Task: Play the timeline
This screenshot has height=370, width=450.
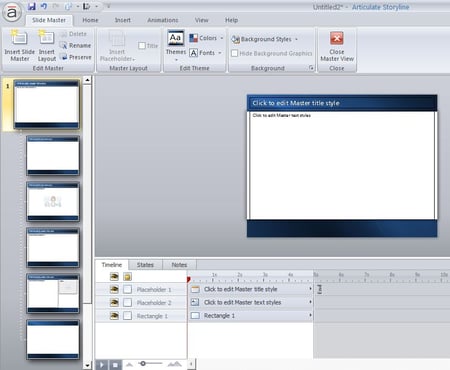Action: click(x=102, y=365)
